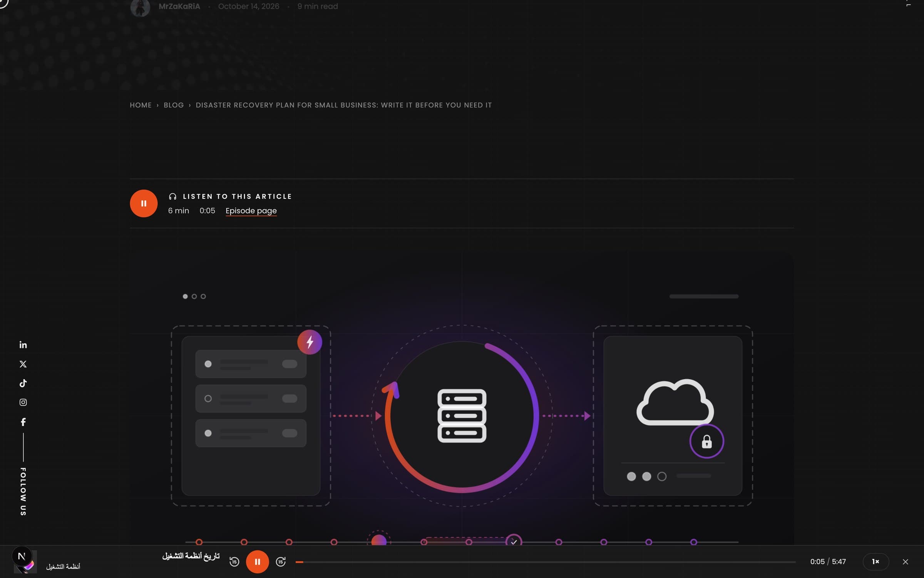Click the current page breadcrumb title
This screenshot has width=924, height=578.
[344, 105]
